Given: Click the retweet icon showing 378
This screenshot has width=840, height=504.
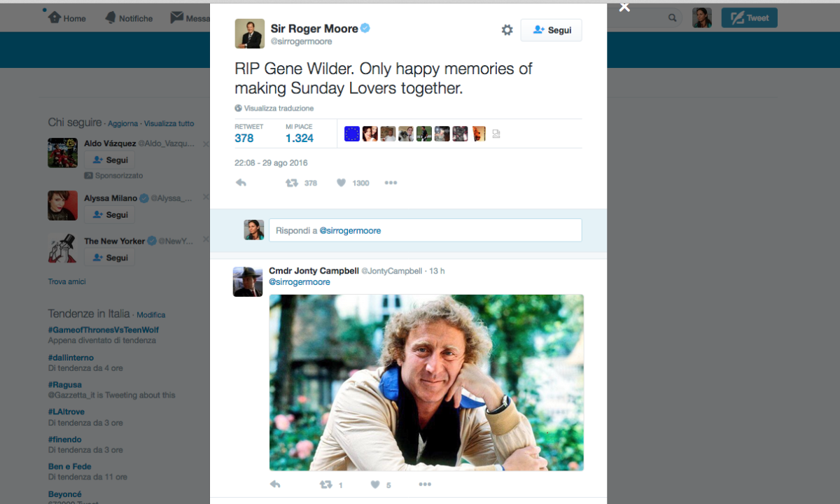Looking at the screenshot, I should pyautogui.click(x=291, y=182).
